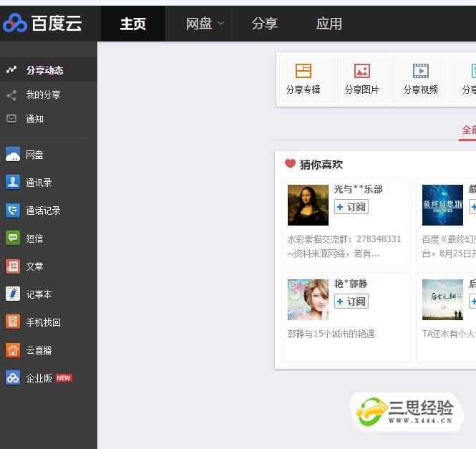Click the 分享视频 film icon
476x449 pixels.
click(x=421, y=71)
